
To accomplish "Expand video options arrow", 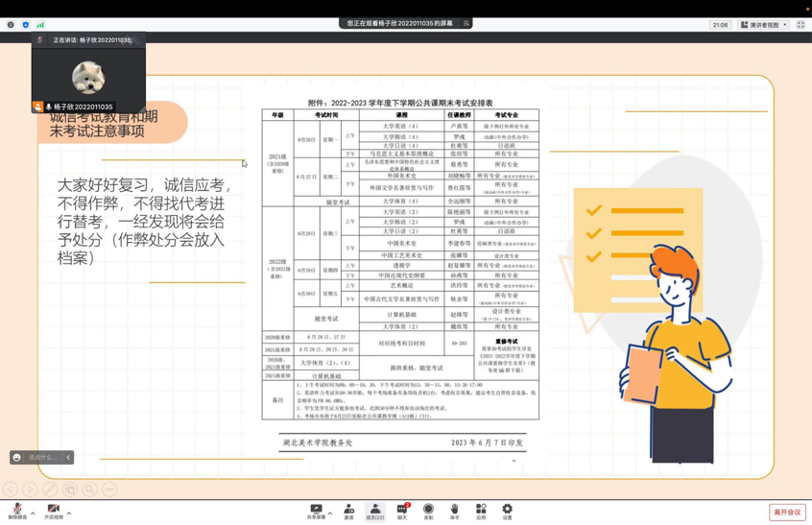I will (69, 513).
